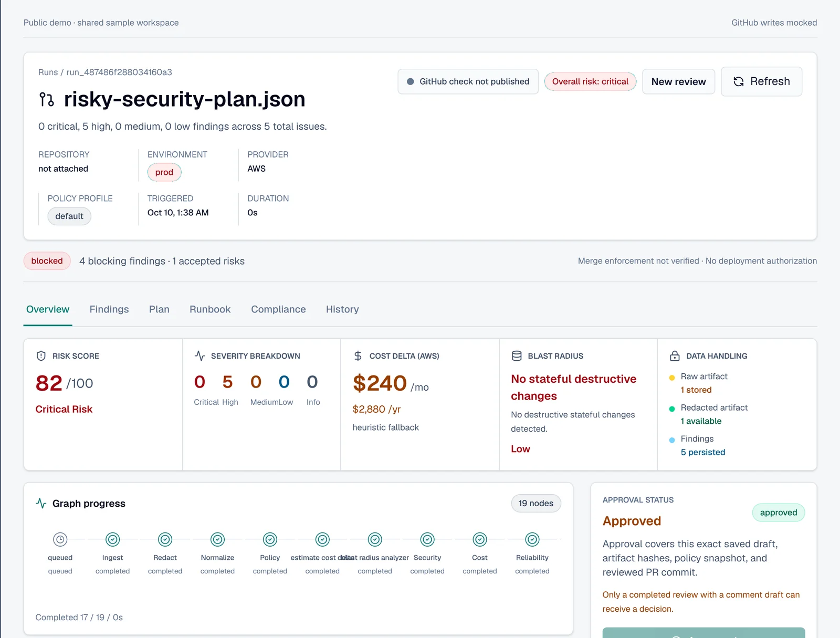
Task: Click the dollar icon beside Cost Delta
Action: 358,356
